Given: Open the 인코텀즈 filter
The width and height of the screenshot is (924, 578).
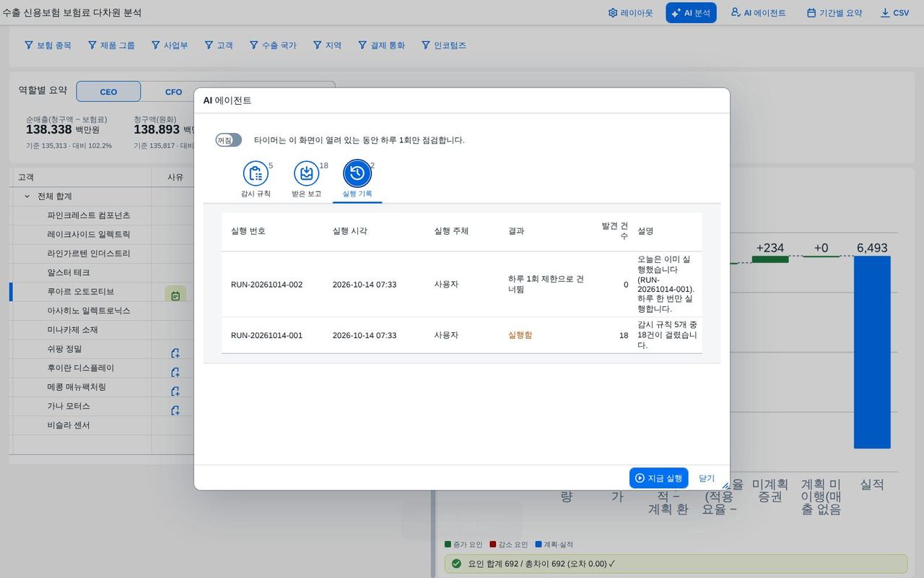Looking at the screenshot, I should point(443,45).
